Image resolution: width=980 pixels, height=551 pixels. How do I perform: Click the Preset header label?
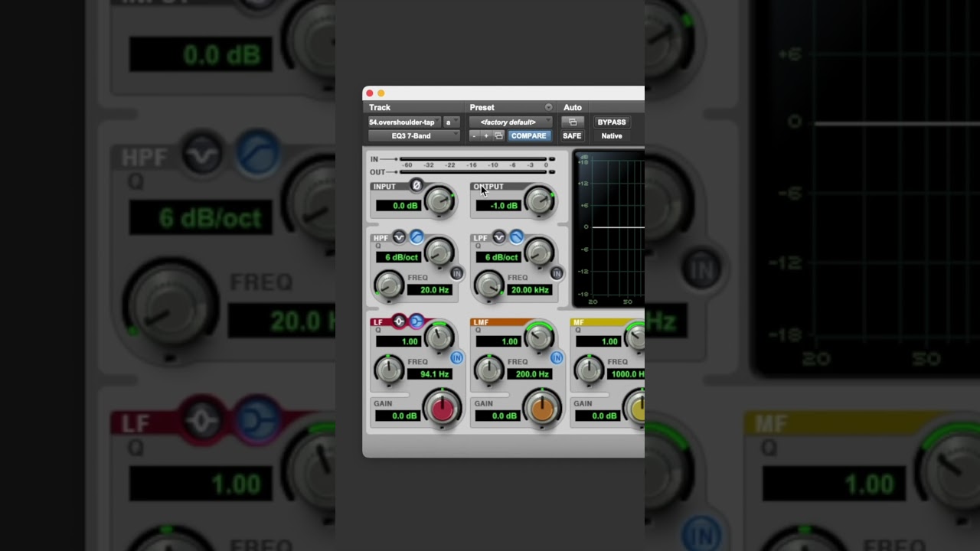point(482,107)
